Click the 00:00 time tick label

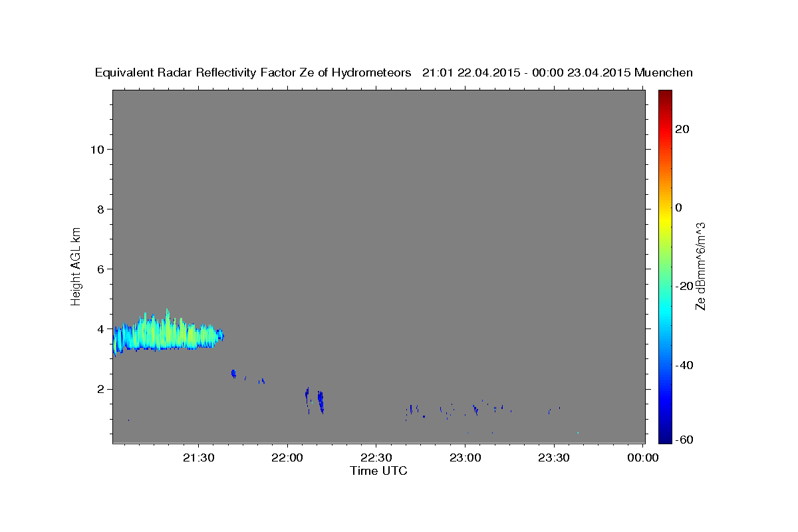tap(643, 458)
